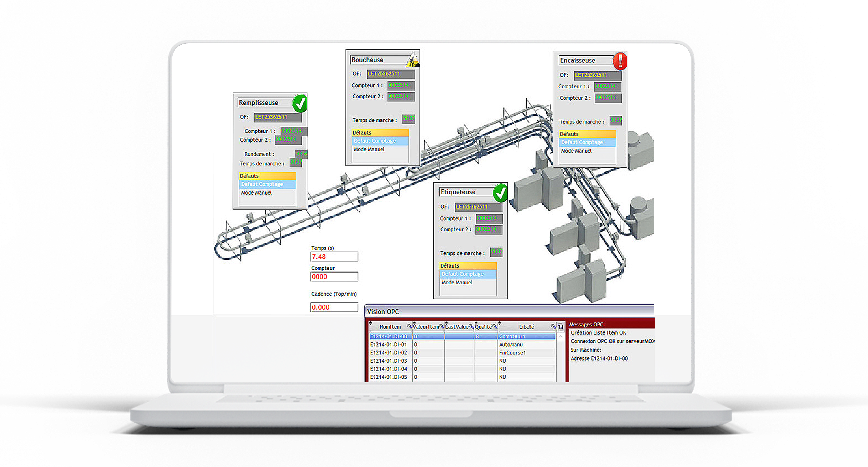
Task: Click the Compteur1 label cell
Action: tap(527, 336)
